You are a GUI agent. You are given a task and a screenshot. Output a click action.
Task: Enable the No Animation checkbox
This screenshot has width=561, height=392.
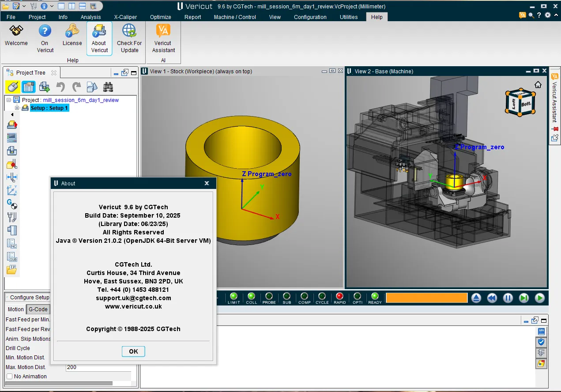coord(9,377)
